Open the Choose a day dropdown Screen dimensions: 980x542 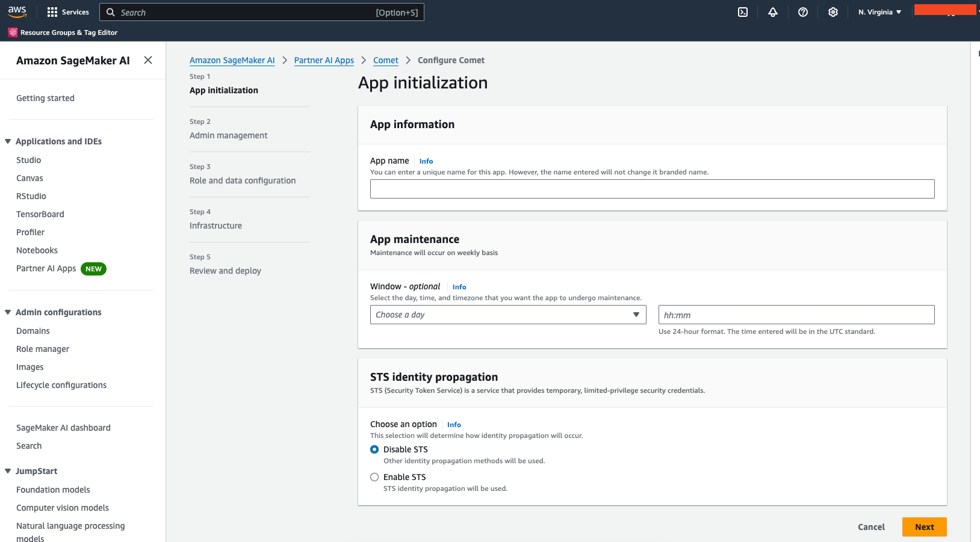coord(508,315)
